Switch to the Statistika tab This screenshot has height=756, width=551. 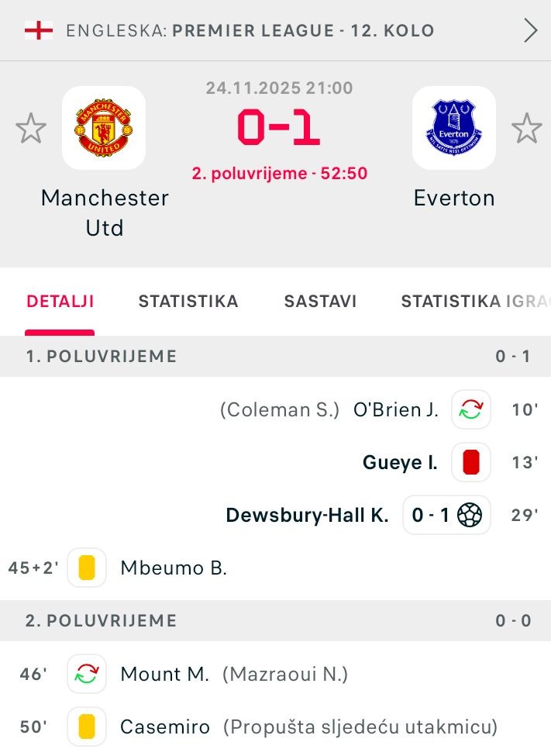click(188, 302)
